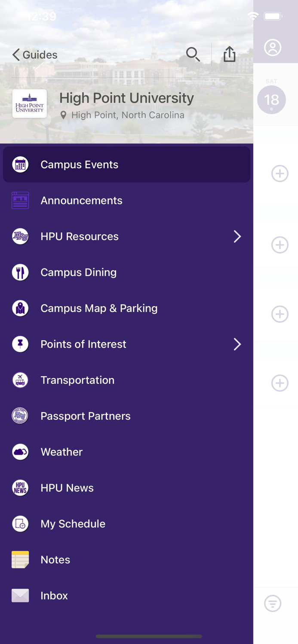Click the HPU News badge icon

pyautogui.click(x=20, y=488)
